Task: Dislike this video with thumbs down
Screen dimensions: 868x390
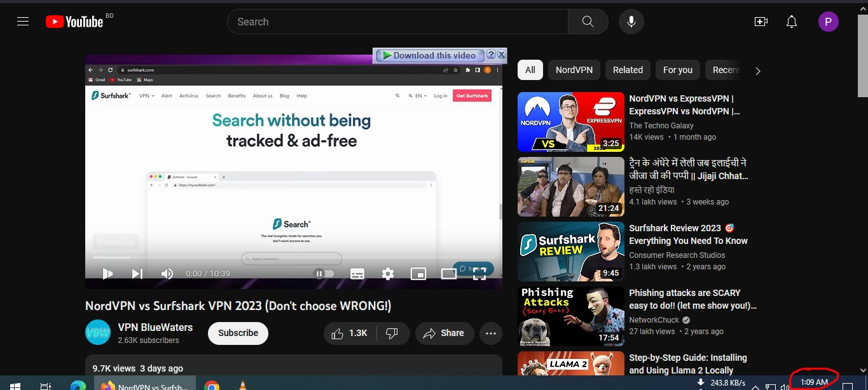Action: (392, 333)
